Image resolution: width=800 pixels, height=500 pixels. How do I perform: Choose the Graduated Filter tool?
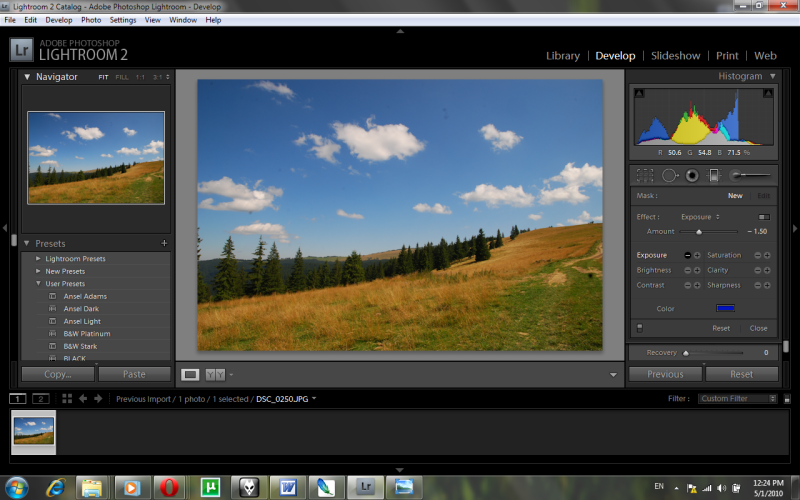pos(714,175)
